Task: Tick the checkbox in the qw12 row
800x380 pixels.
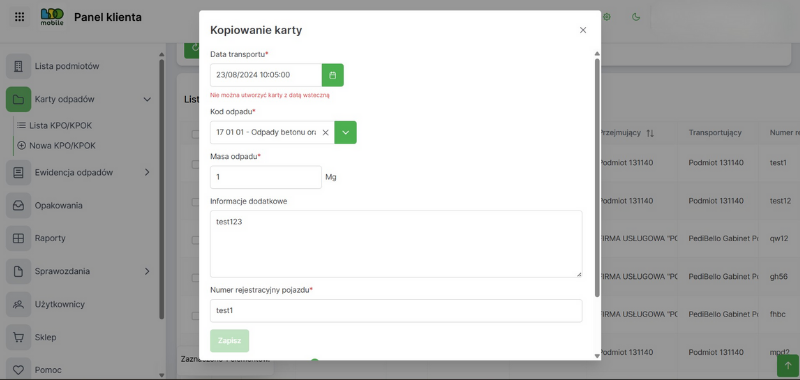Action: coord(195,240)
